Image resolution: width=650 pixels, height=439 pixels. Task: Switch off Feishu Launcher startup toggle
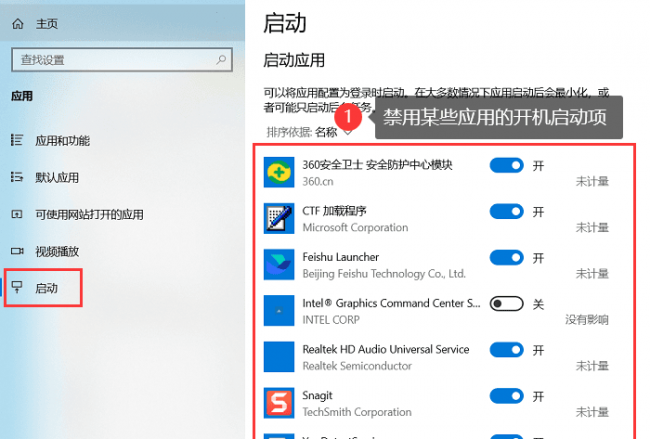[506, 257]
